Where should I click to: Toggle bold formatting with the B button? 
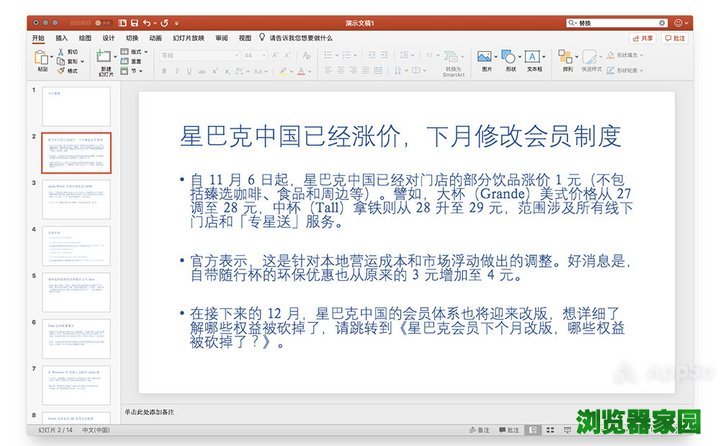pyautogui.click(x=164, y=71)
